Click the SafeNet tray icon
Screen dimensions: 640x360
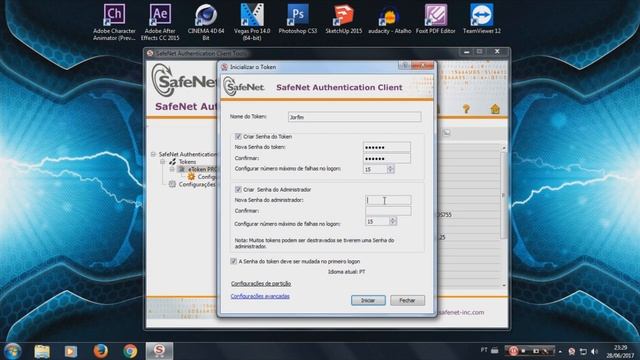click(x=572, y=351)
